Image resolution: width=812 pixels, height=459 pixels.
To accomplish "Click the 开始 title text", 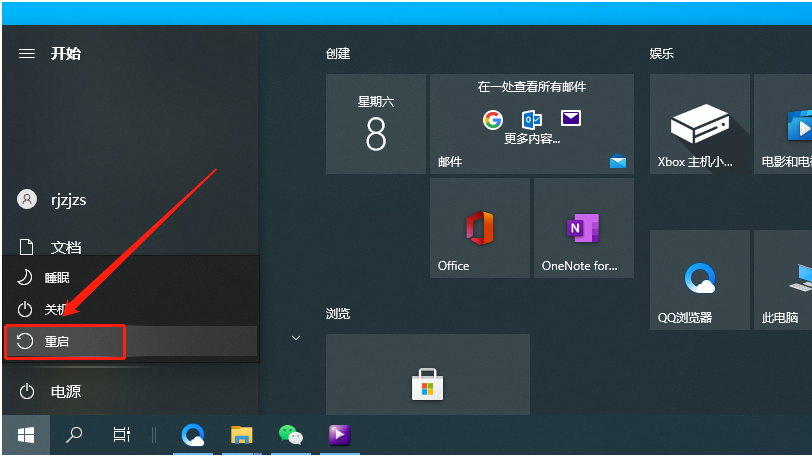I will tap(66, 53).
